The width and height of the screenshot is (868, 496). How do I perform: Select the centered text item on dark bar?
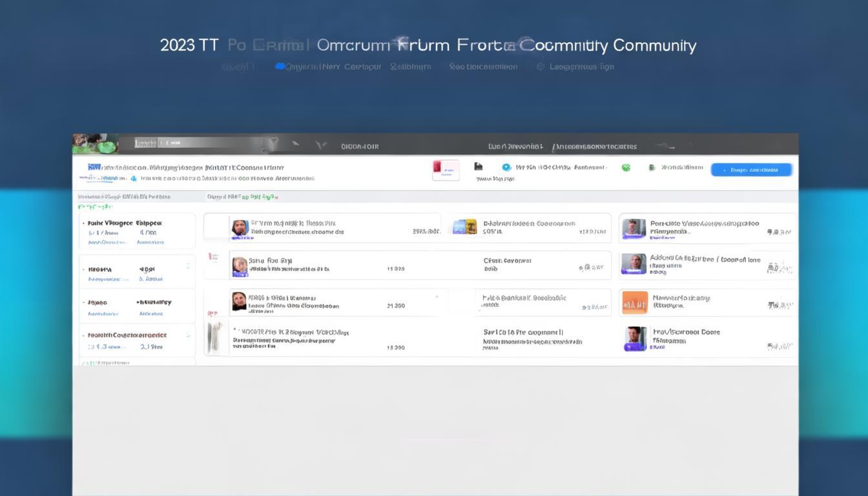tap(360, 147)
